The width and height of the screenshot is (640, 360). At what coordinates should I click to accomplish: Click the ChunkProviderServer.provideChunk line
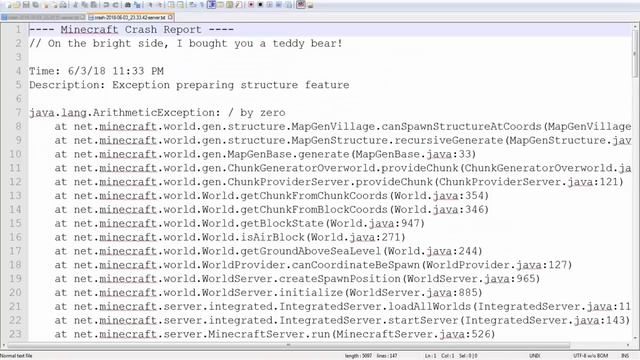tap(339, 182)
